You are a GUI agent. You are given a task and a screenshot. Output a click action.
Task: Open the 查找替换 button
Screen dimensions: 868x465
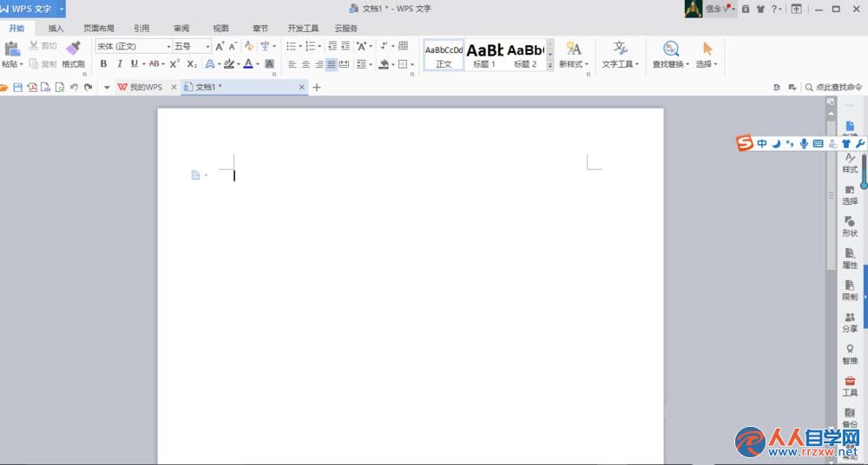[671, 55]
